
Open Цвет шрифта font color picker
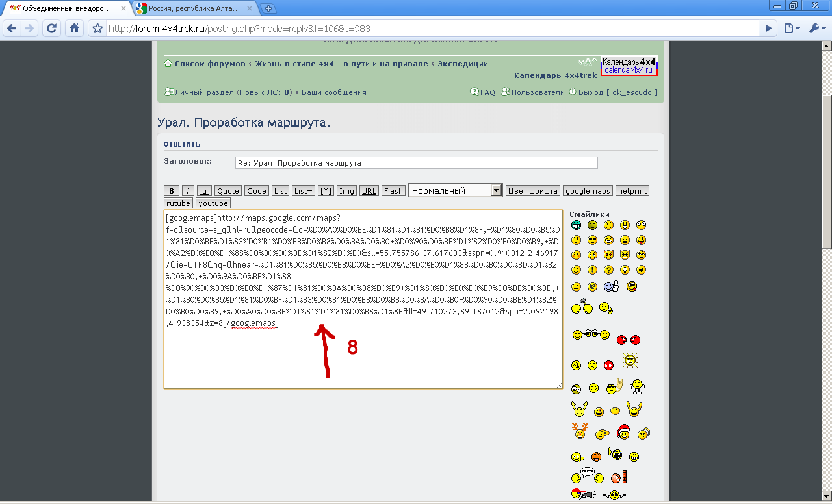pos(532,191)
